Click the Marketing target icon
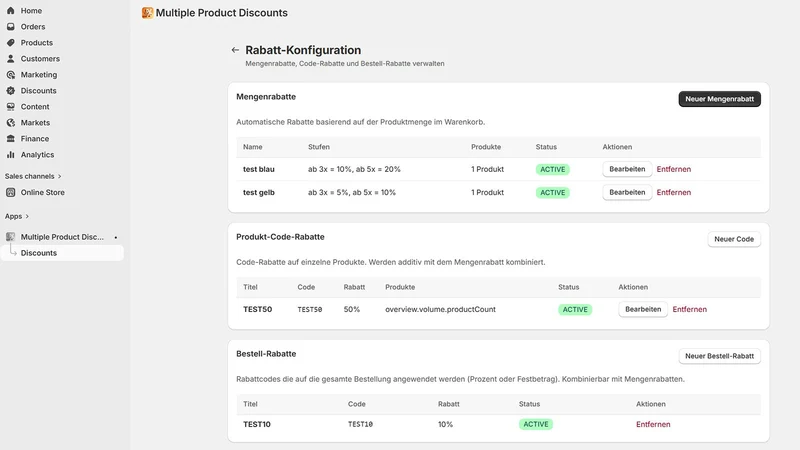 (11, 74)
